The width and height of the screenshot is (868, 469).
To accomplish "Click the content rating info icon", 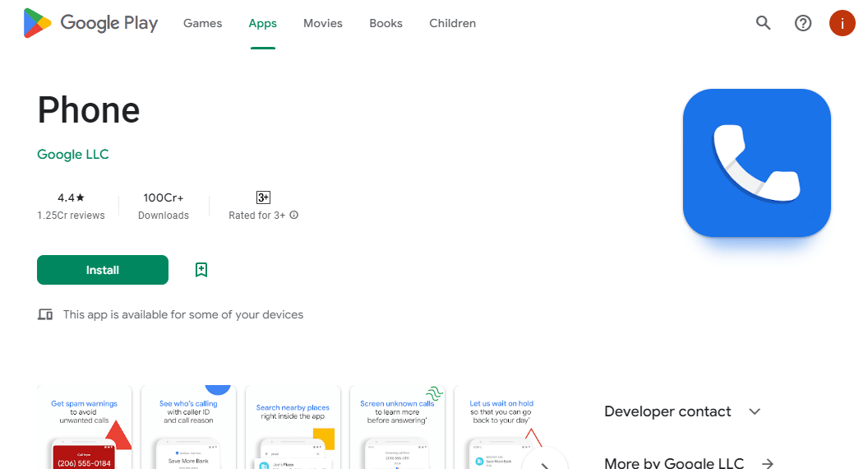I will [294, 215].
